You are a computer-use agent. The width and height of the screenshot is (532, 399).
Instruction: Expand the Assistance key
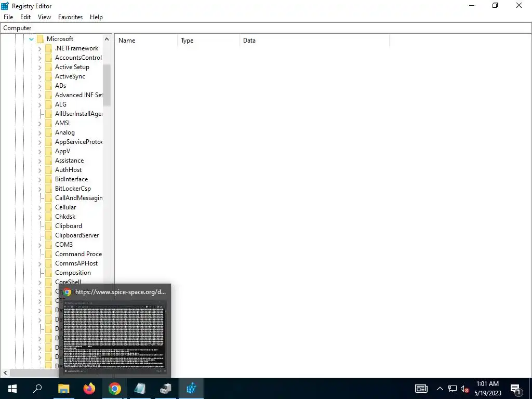pos(39,161)
